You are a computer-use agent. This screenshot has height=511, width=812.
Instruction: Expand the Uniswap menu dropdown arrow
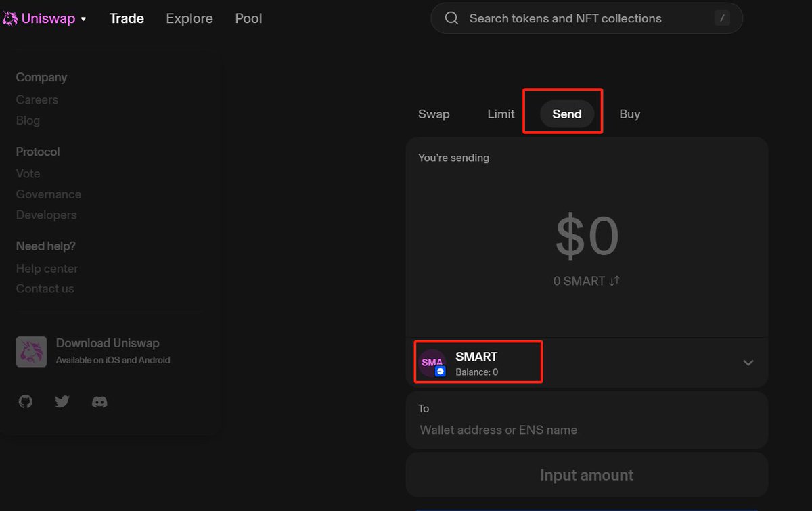click(83, 19)
